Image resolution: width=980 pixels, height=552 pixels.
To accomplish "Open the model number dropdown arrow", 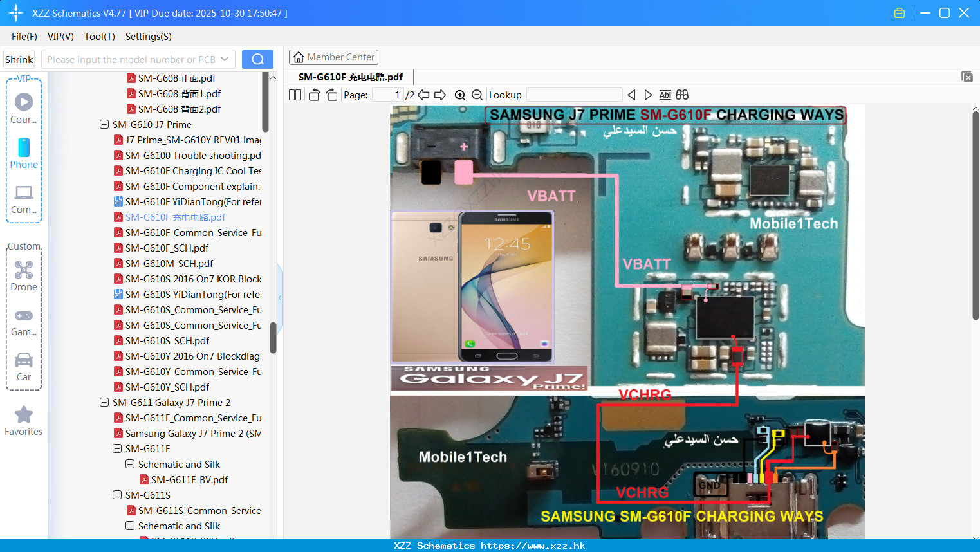I will tap(225, 59).
